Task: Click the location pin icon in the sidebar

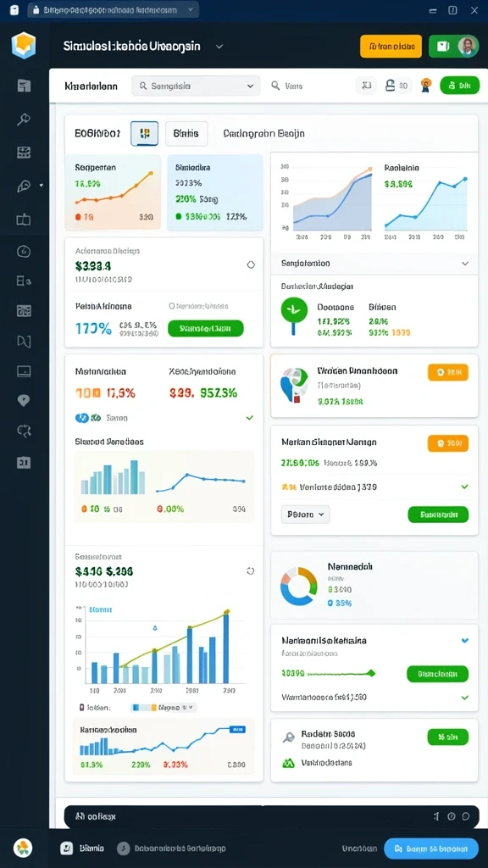Action: 24,401
